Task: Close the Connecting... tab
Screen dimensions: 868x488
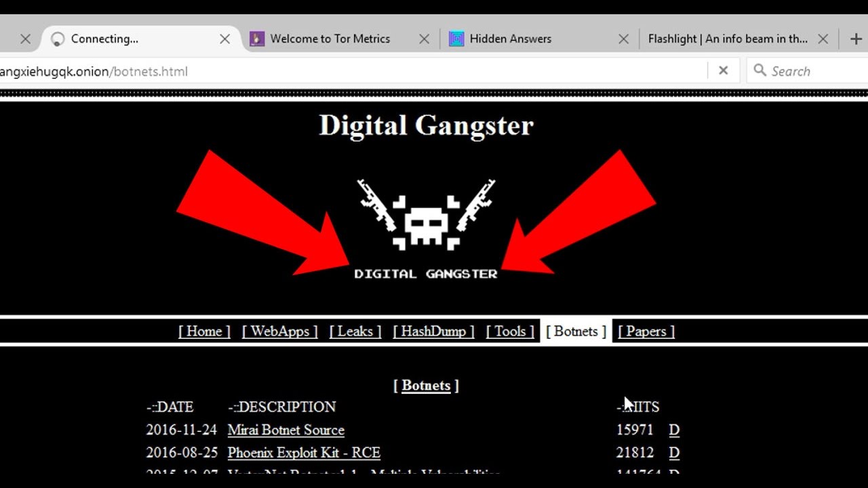Action: point(224,39)
